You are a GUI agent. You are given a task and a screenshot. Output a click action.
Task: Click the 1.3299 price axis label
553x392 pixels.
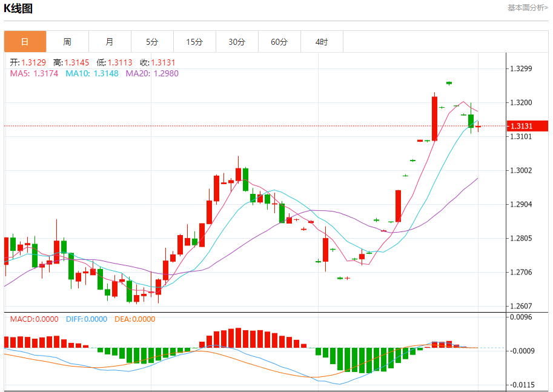[521, 68]
